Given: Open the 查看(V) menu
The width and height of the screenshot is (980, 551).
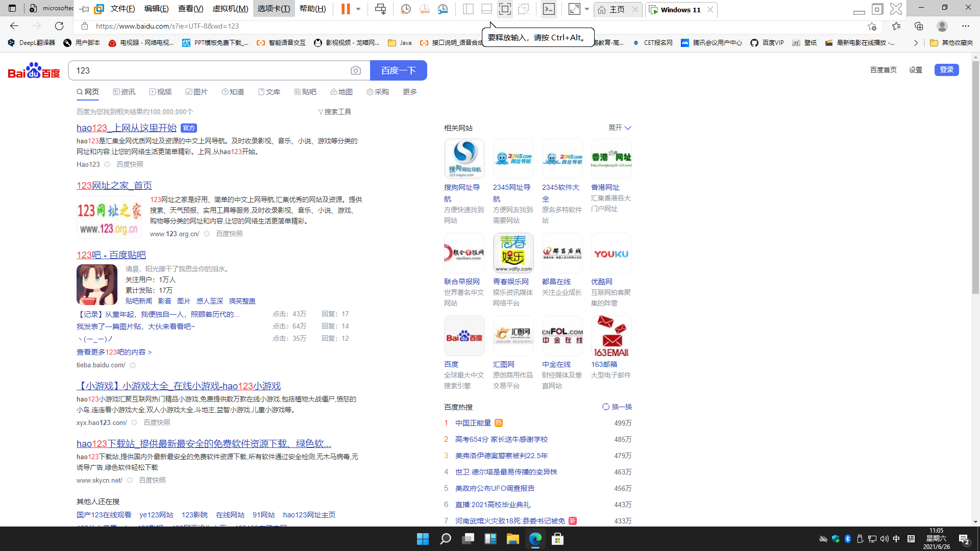Looking at the screenshot, I should (190, 9).
